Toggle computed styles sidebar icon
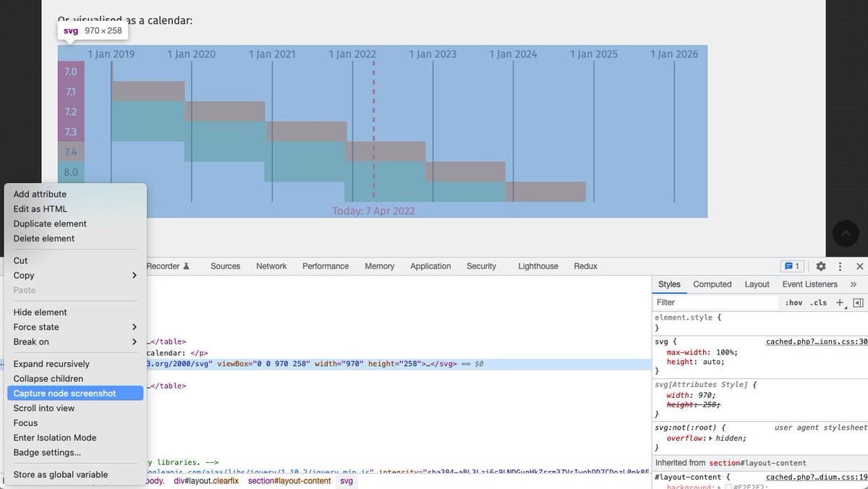 pos(858,302)
